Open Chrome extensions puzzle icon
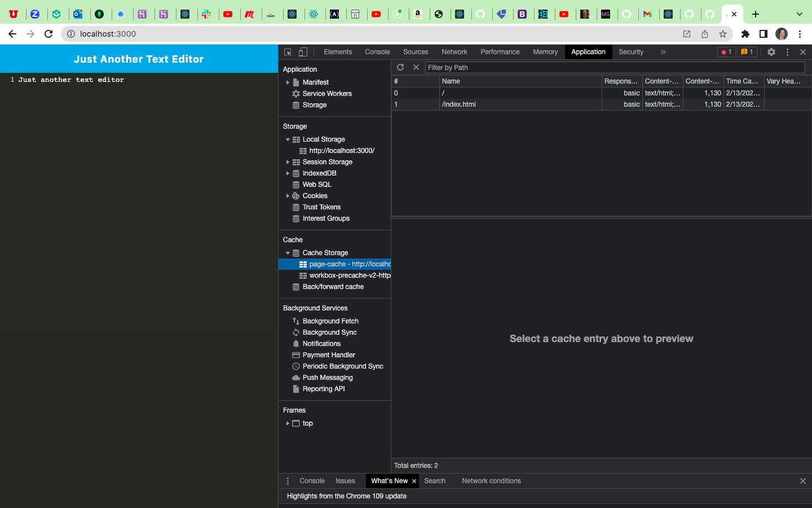Screen dimensions: 812x508 pos(745,34)
